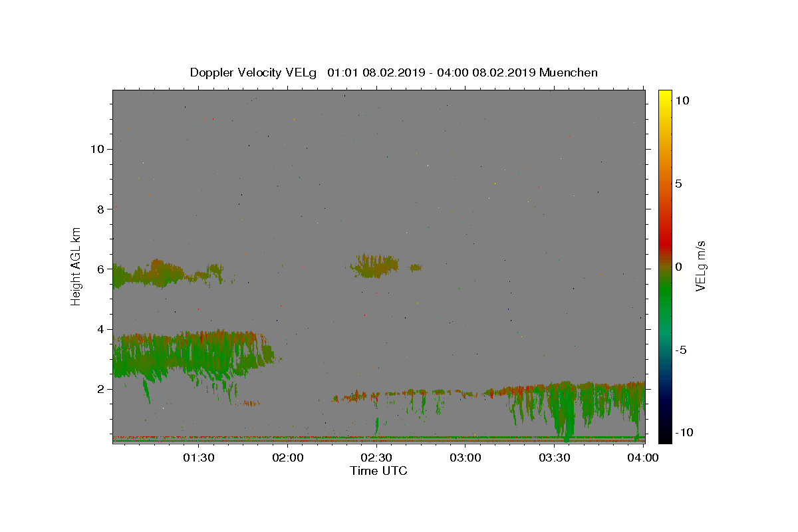Click the height tick label 10
Image resolution: width=798 pixels, height=532 pixels.
pyautogui.click(x=97, y=149)
